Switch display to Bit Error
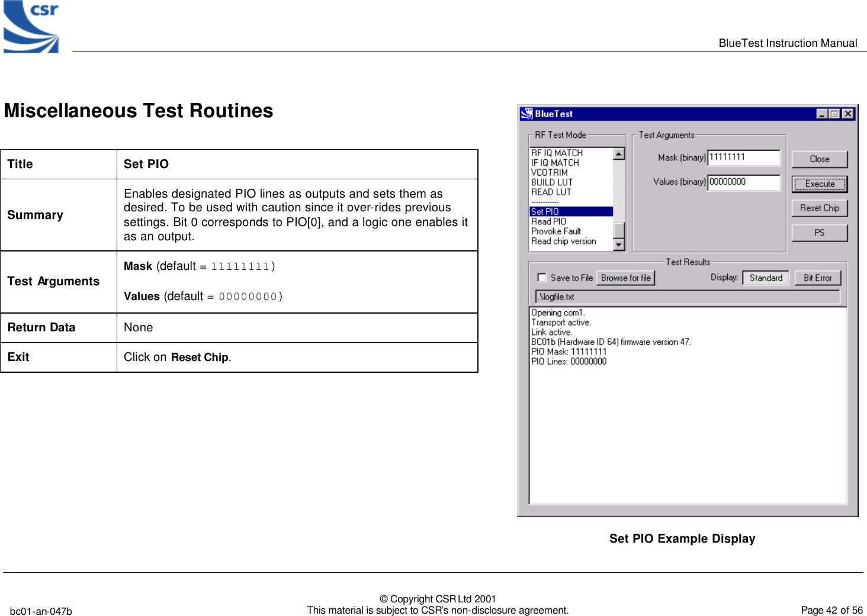867x616 pixels. [818, 278]
